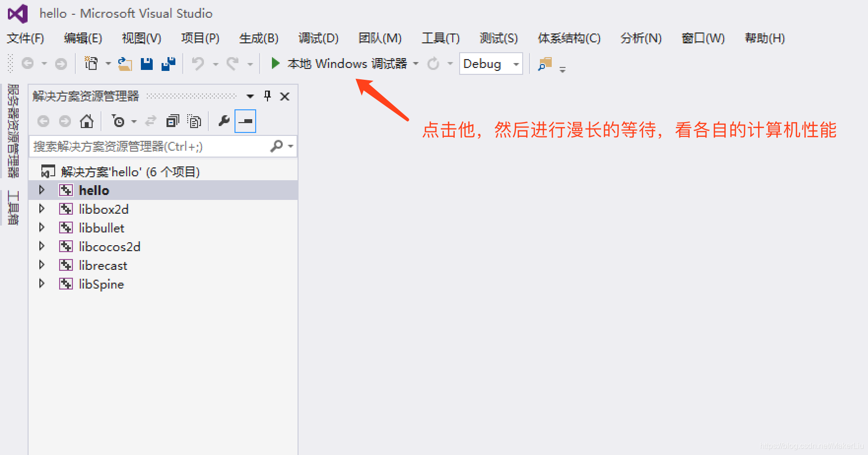Open the Solution Explorer window options dropdown
Viewport: 868px width, 455px height.
coord(250,97)
